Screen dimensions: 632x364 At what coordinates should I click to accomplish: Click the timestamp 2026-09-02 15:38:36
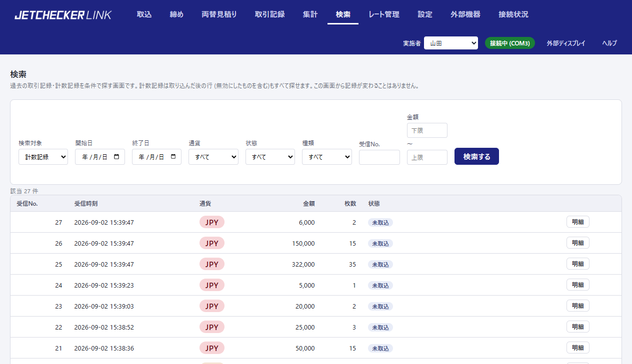[x=104, y=348]
